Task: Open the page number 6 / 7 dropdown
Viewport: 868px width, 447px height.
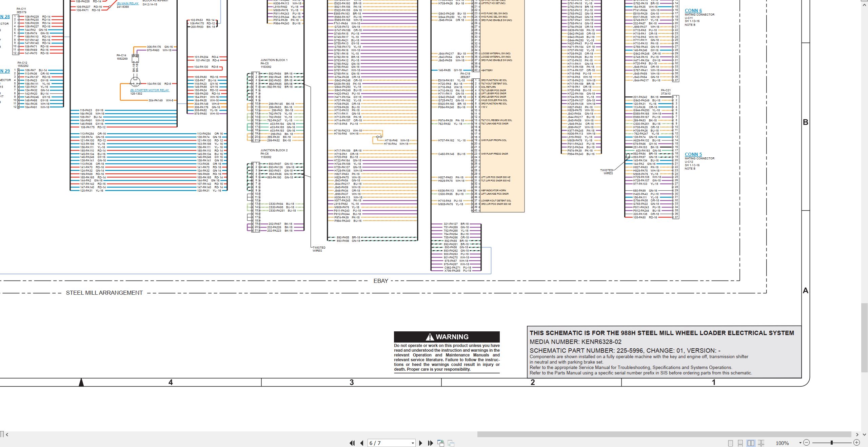Action: click(413, 443)
